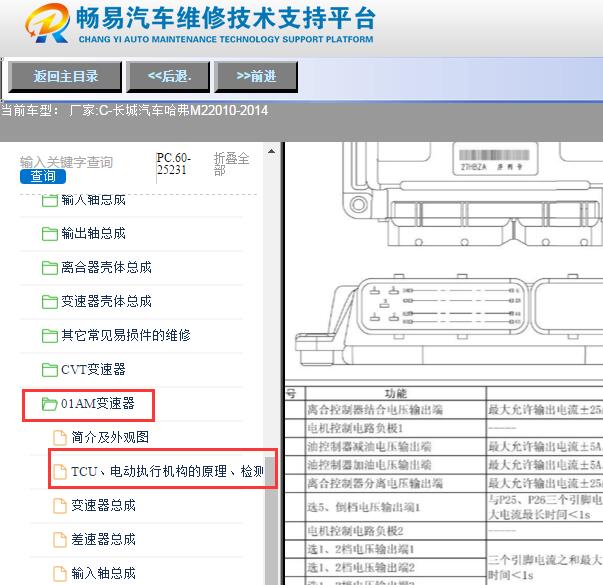Click the 选1、2档电压输出端1 table cell
Image resolution: width=603 pixels, height=585 pixels.
click(x=396, y=549)
